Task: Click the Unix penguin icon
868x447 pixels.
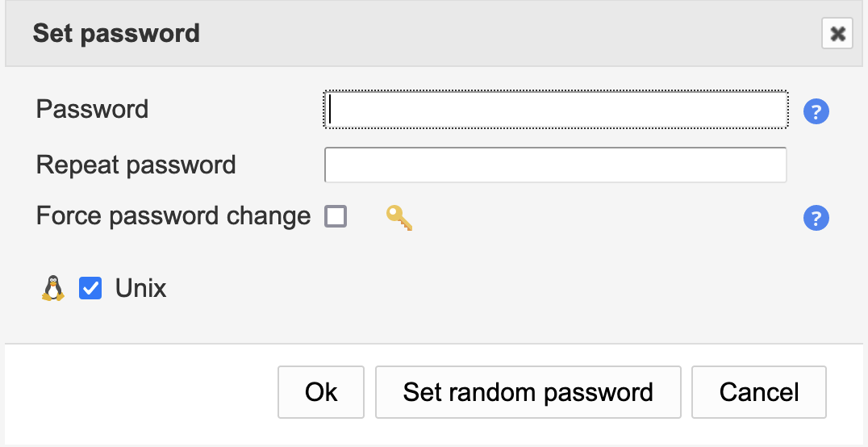Action: pyautogui.click(x=52, y=288)
